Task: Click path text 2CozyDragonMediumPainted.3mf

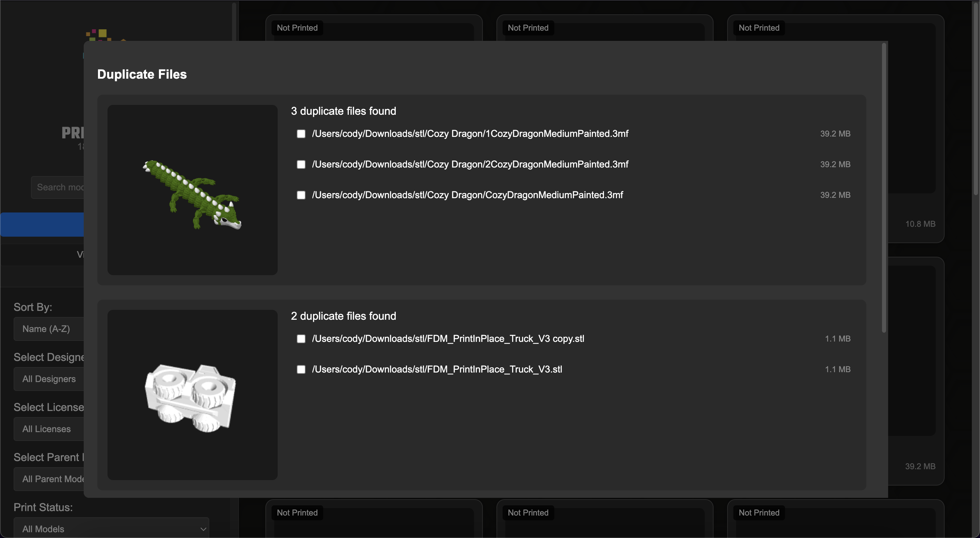Action: (470, 164)
